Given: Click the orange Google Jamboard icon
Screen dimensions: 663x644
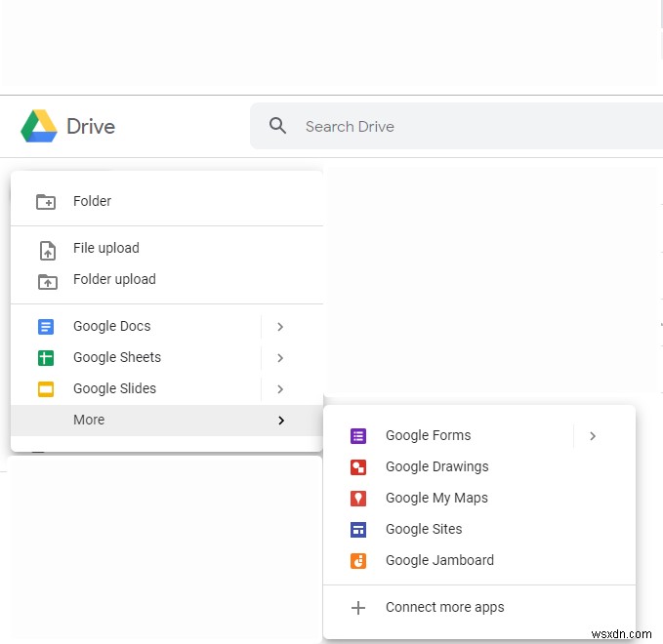Looking at the screenshot, I should (x=358, y=561).
